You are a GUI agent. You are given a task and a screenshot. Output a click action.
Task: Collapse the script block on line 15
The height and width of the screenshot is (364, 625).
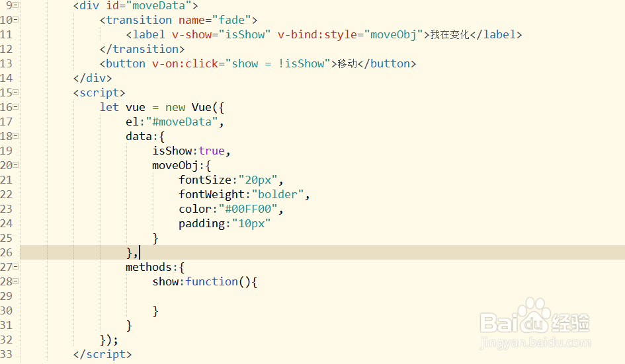tap(16, 92)
